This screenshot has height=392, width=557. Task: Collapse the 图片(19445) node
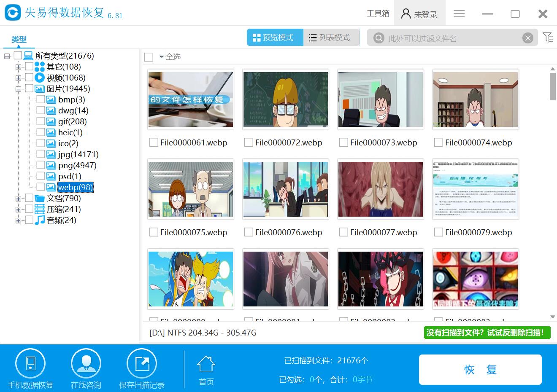[18, 89]
